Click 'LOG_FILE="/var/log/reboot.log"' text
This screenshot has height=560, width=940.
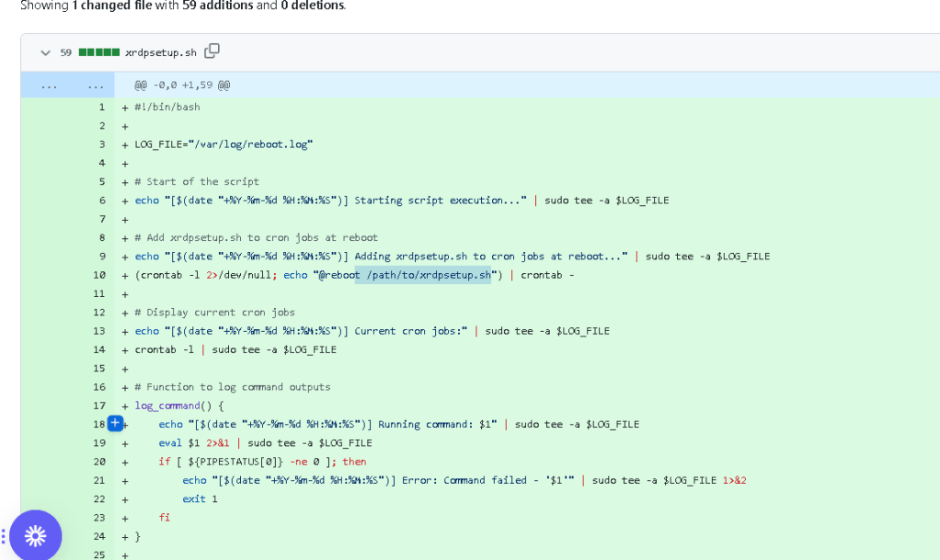[x=224, y=144]
